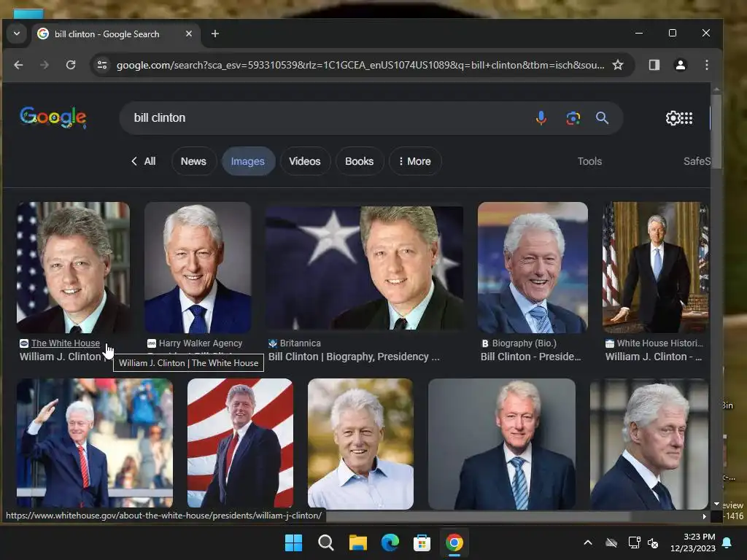
Task: Open The White House image thumbnail
Action: 74,267
